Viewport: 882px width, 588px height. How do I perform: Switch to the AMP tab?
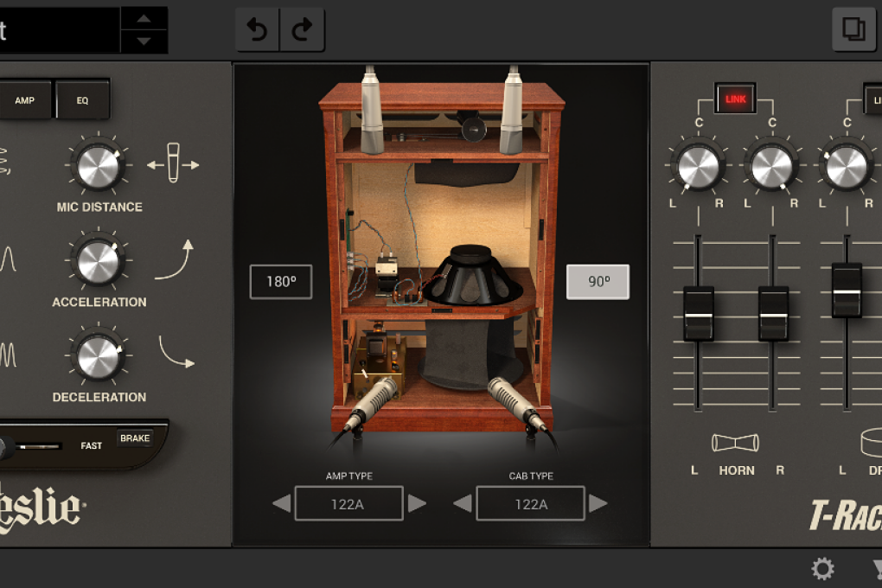pyautogui.click(x=25, y=100)
